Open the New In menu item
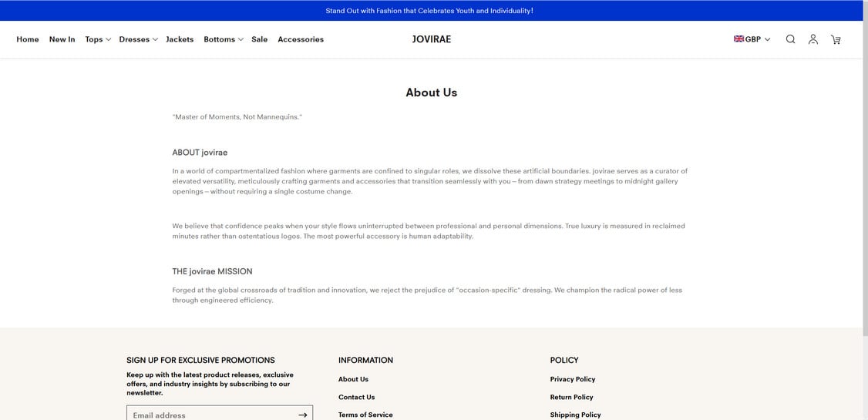Screen dimensions: 868x420 62,39
